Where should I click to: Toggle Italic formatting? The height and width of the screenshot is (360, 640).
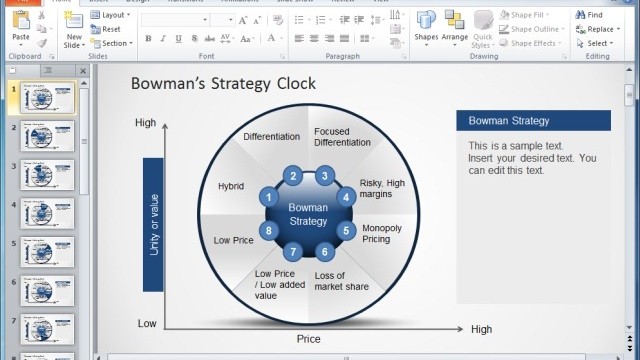pyautogui.click(x=163, y=39)
